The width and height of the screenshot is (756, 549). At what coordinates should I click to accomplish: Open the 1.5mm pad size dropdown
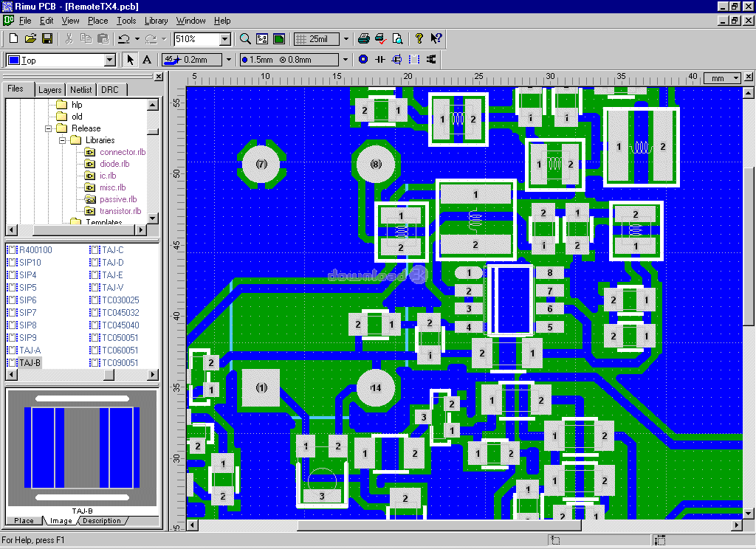coord(346,60)
